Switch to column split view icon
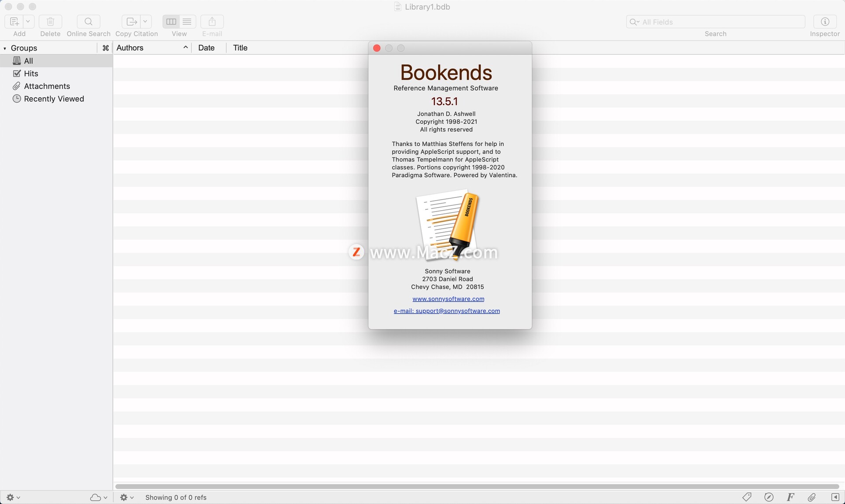 (x=171, y=22)
